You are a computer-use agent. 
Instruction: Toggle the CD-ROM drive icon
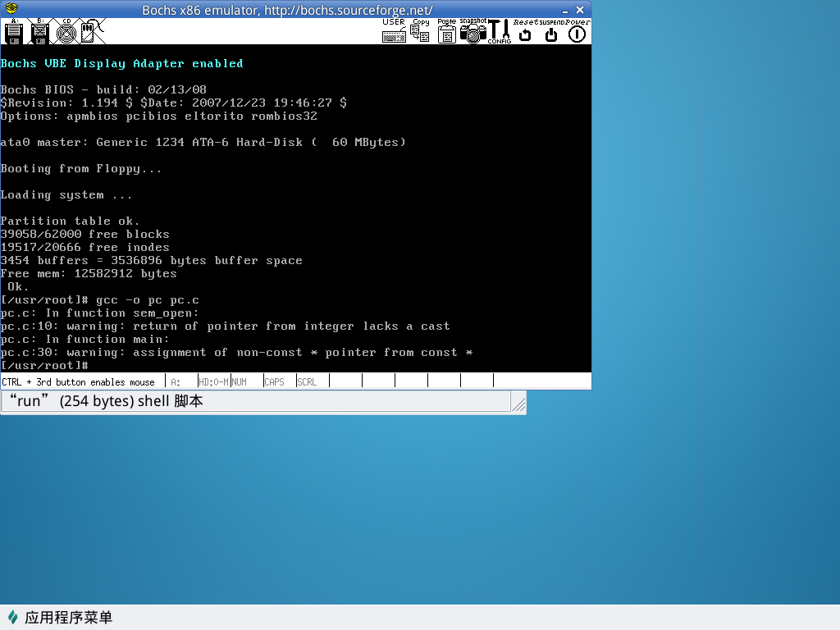click(66, 32)
